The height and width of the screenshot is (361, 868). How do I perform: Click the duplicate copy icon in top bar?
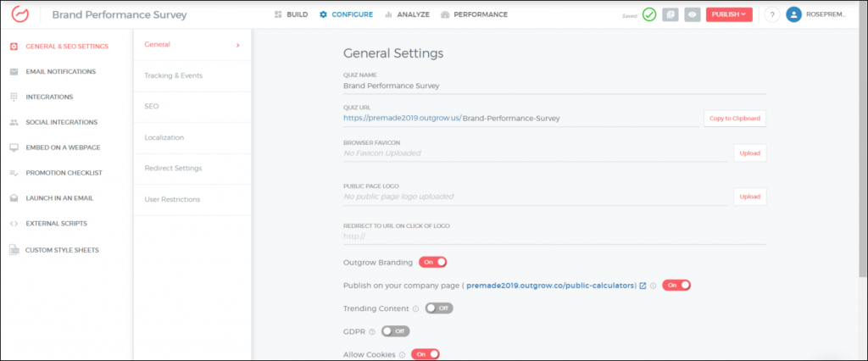pos(670,14)
